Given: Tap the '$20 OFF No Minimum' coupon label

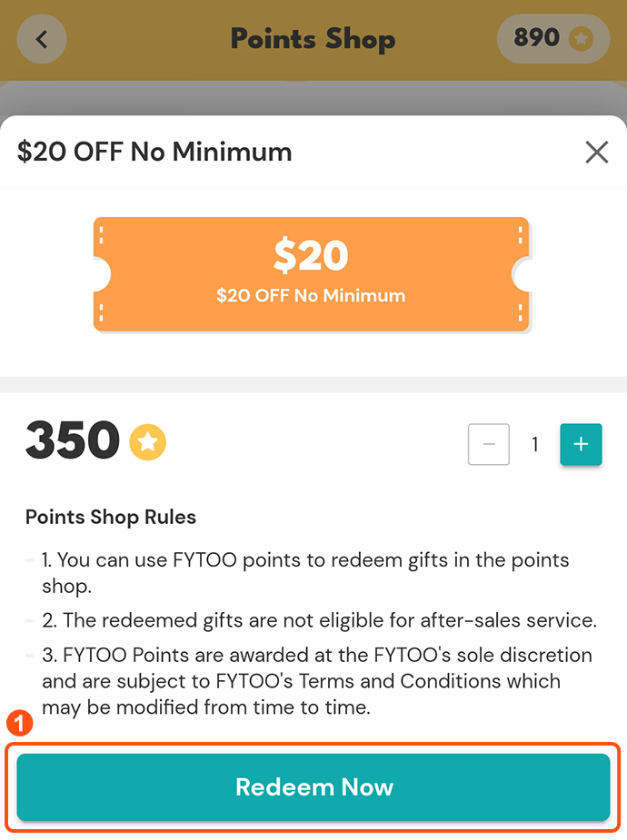Looking at the screenshot, I should (311, 295).
